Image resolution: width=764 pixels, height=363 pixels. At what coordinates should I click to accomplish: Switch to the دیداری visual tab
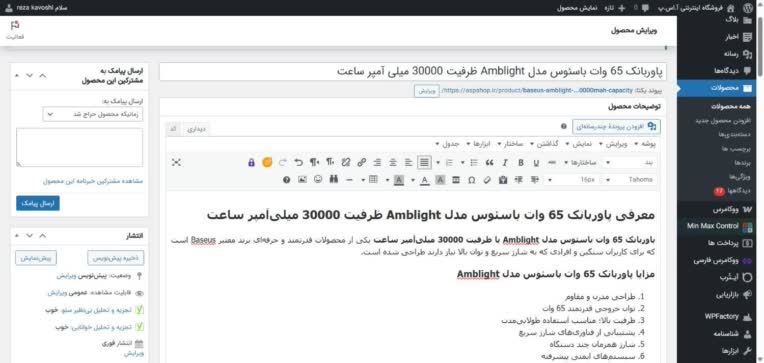197,129
